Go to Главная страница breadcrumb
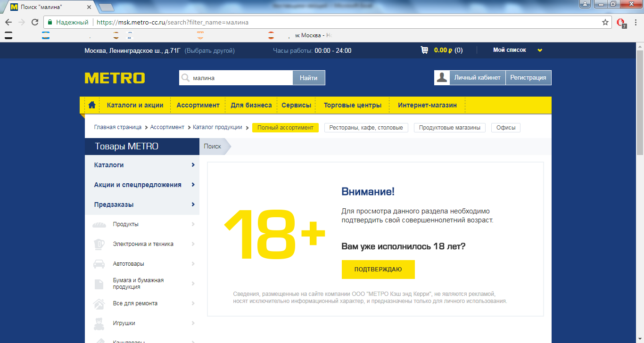The height and width of the screenshot is (343, 644). click(117, 127)
